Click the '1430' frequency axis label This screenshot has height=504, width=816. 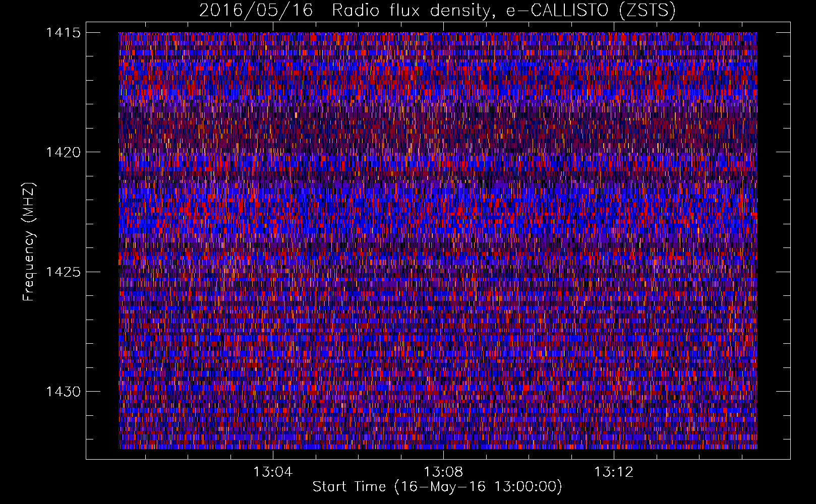point(63,392)
